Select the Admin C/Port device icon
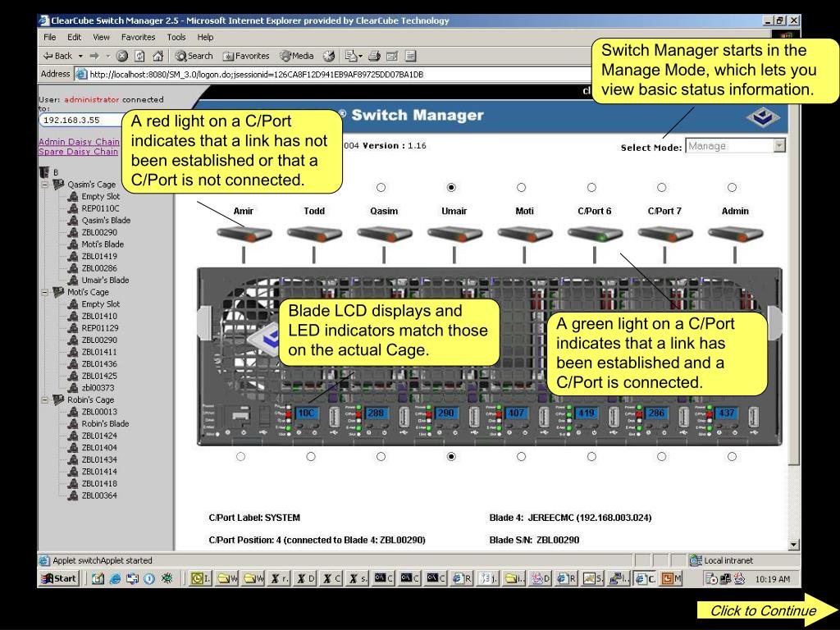The height and width of the screenshot is (630, 840). point(736,234)
